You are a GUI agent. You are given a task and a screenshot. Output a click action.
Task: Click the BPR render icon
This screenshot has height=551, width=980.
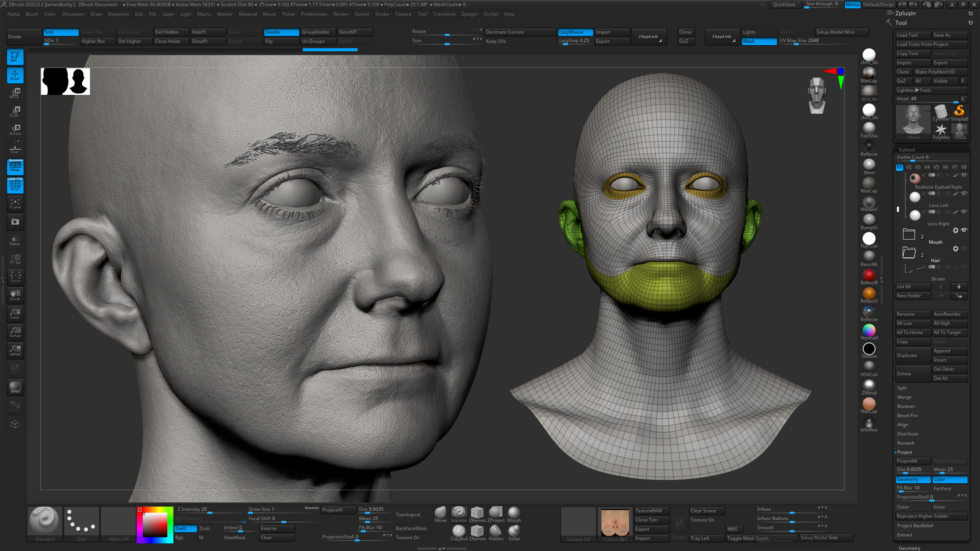tap(15, 387)
